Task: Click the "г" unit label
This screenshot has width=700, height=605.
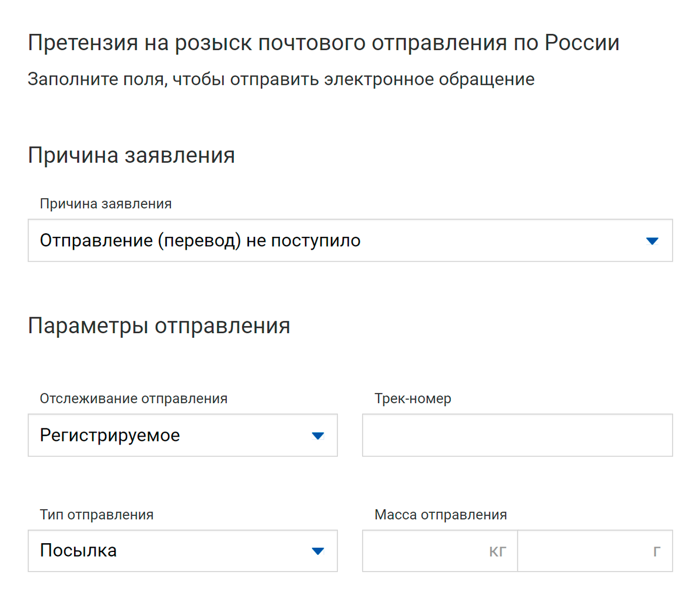Action: (657, 551)
